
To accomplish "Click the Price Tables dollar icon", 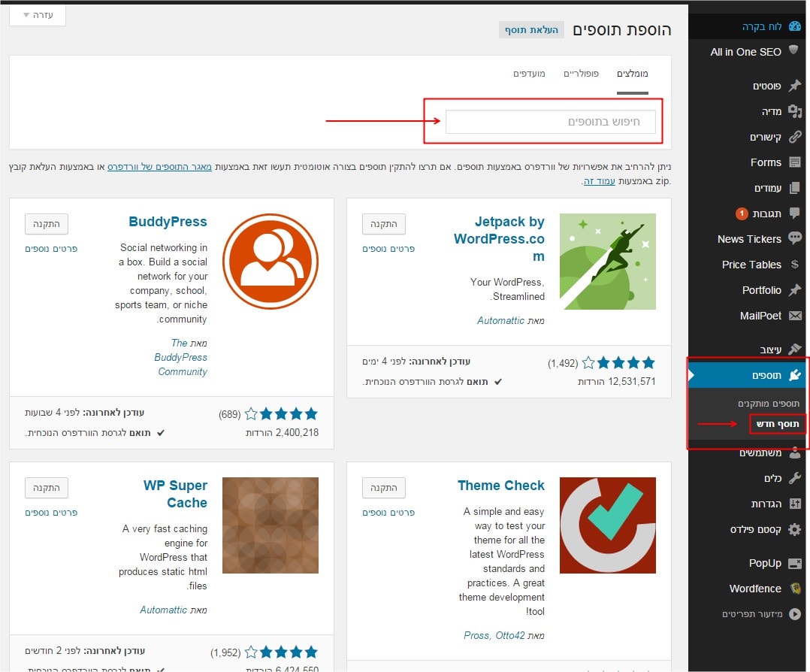I will pyautogui.click(x=795, y=265).
